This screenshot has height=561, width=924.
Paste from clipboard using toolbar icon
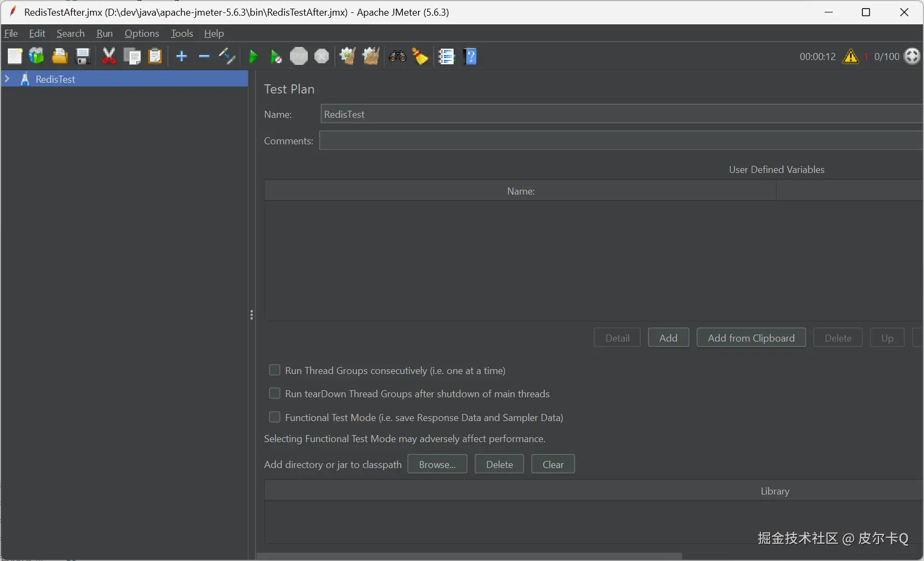tap(155, 56)
